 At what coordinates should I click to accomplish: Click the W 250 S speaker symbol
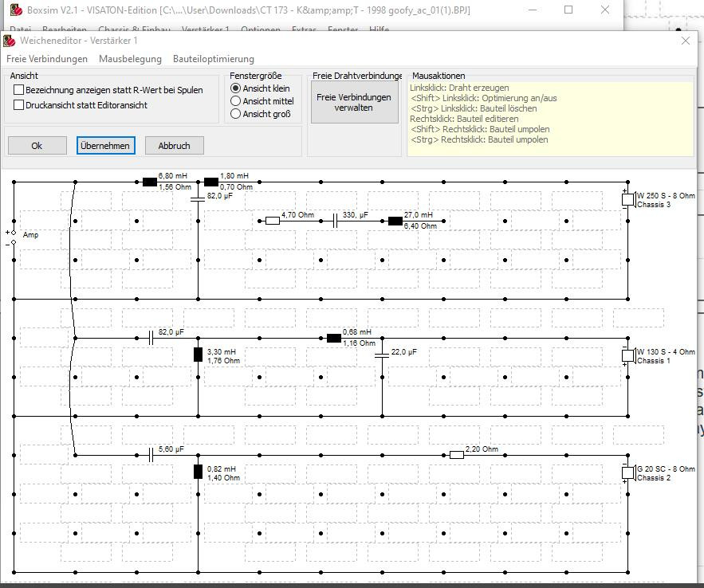(x=628, y=199)
